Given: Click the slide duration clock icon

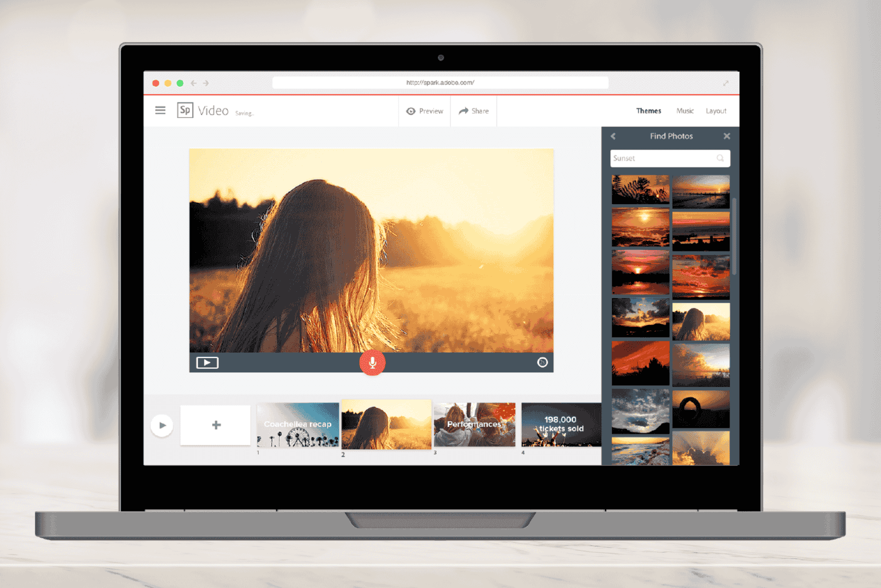Looking at the screenshot, I should (x=542, y=362).
